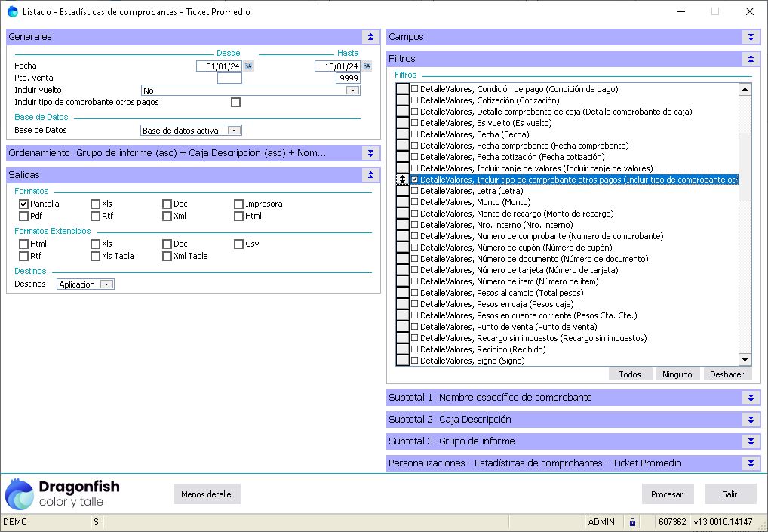Image resolution: width=768 pixels, height=532 pixels.
Task: Click the Procesar button
Action: point(667,494)
